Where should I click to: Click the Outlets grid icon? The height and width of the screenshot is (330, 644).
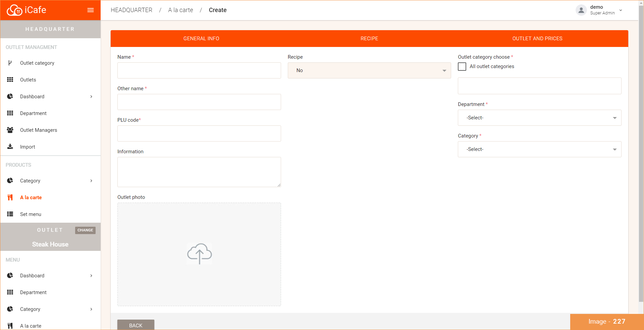pyautogui.click(x=10, y=80)
